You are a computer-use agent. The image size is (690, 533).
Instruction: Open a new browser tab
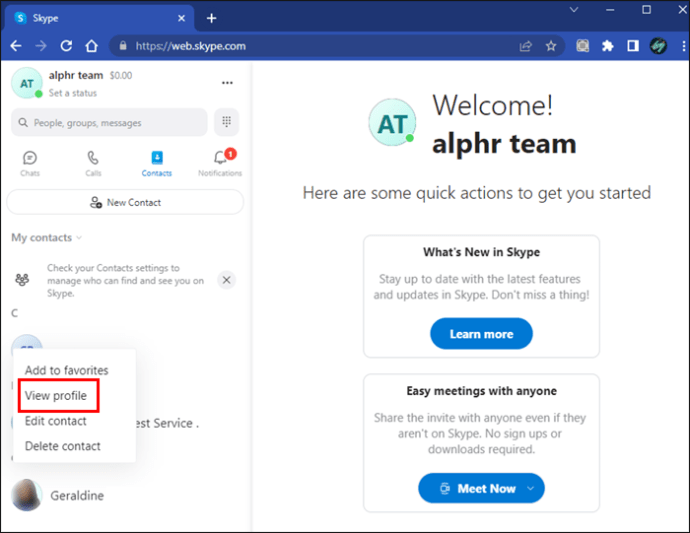point(212,18)
